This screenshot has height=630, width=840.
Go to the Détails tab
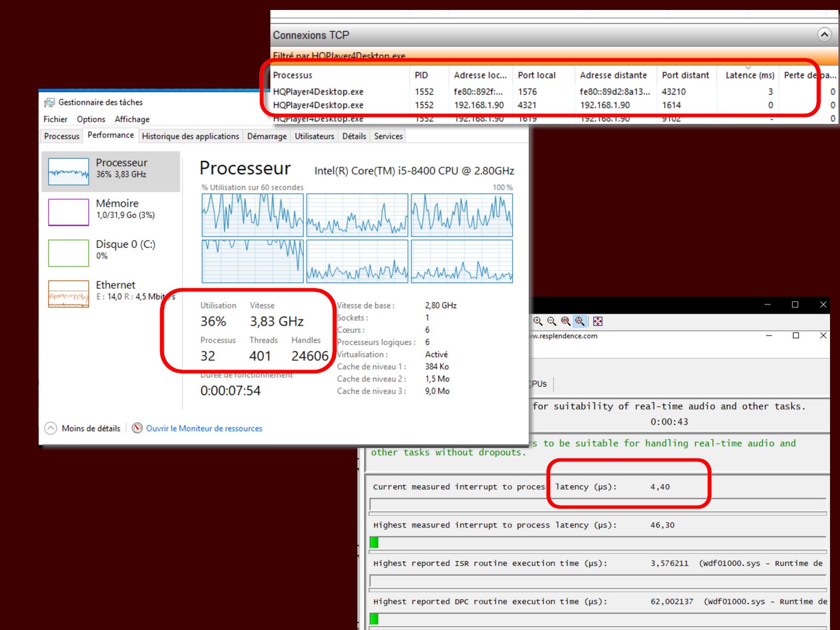tap(354, 136)
